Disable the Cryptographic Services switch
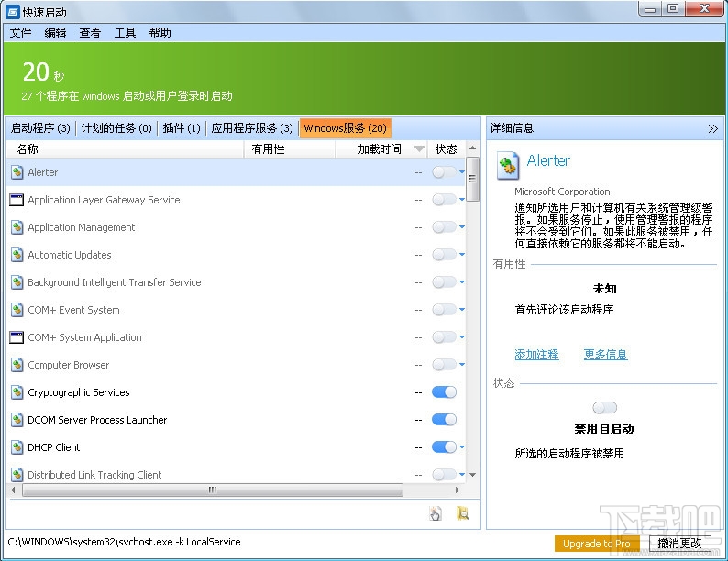 pyautogui.click(x=444, y=392)
